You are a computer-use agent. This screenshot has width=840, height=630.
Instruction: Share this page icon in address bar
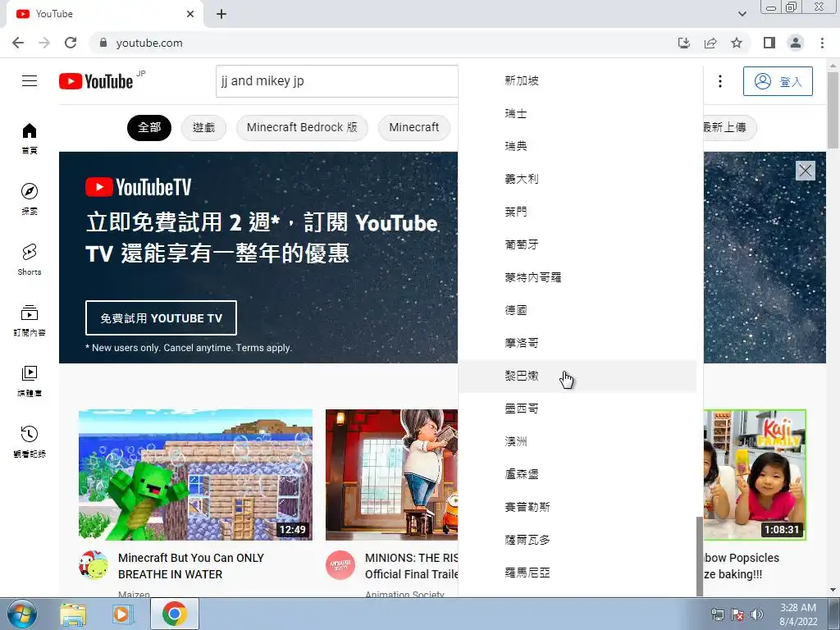click(710, 43)
